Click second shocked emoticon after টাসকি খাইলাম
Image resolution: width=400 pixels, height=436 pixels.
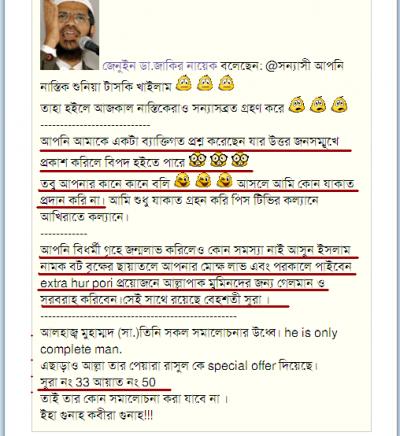click(x=205, y=83)
